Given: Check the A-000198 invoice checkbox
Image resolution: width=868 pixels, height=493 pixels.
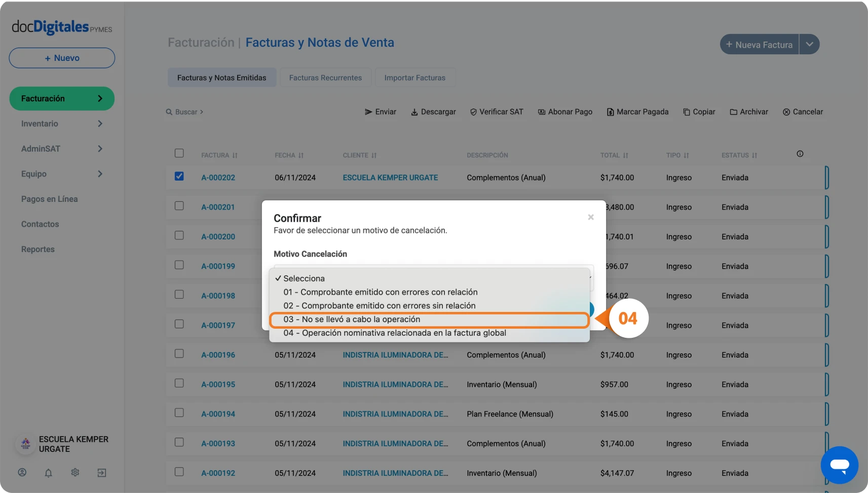Looking at the screenshot, I should tap(179, 294).
